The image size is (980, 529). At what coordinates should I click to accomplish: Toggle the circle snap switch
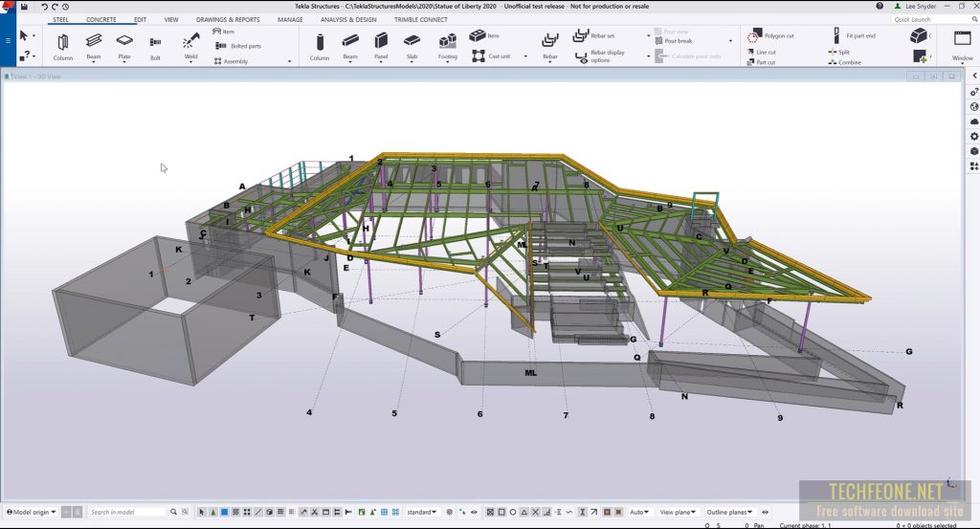click(x=513, y=512)
